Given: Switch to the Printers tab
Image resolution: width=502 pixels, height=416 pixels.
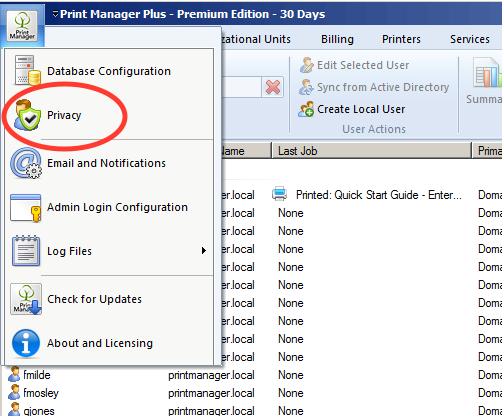Looking at the screenshot, I should click(401, 39).
